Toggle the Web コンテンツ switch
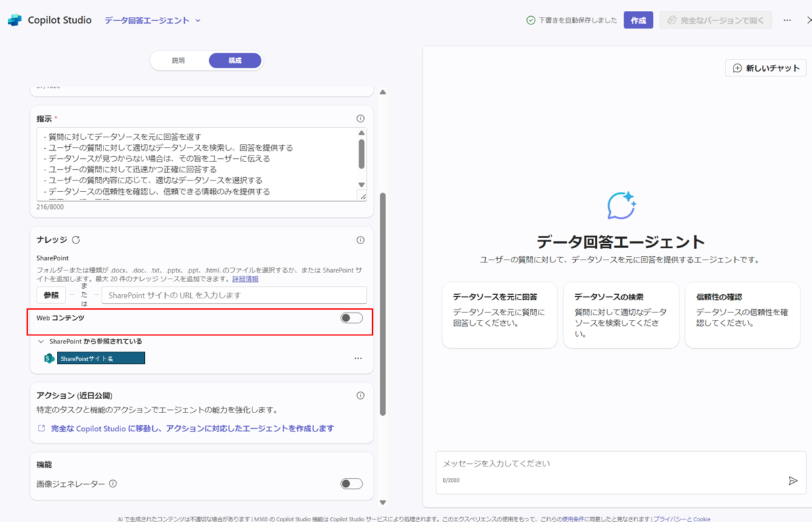The height and width of the screenshot is (522, 812). 352,318
